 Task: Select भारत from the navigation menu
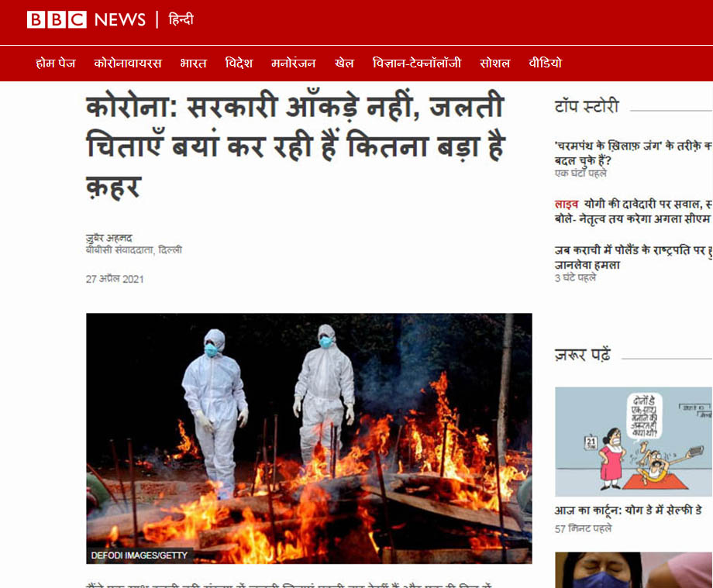pyautogui.click(x=193, y=64)
